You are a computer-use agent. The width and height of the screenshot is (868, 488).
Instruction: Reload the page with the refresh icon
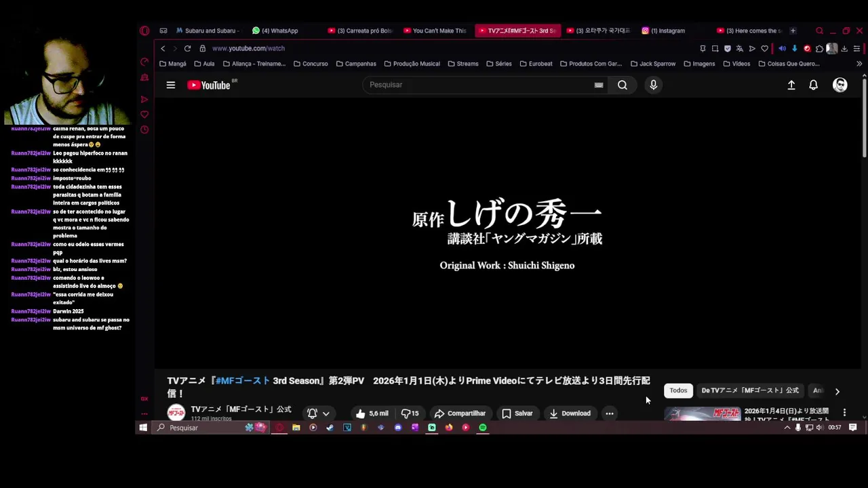pyautogui.click(x=187, y=48)
